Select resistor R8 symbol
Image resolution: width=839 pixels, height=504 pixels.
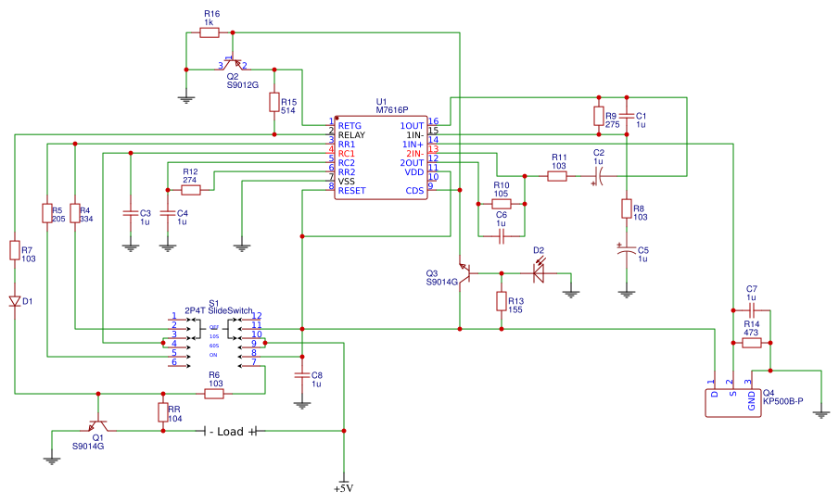click(627, 208)
